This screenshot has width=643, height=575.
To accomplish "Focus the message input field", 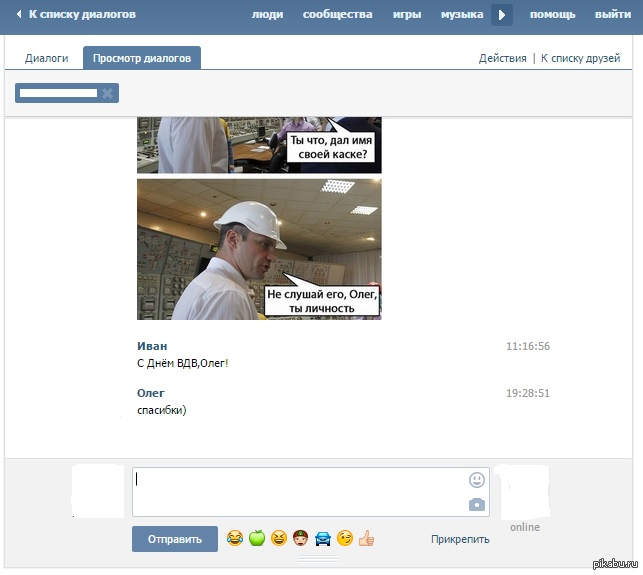I will tap(311, 492).
